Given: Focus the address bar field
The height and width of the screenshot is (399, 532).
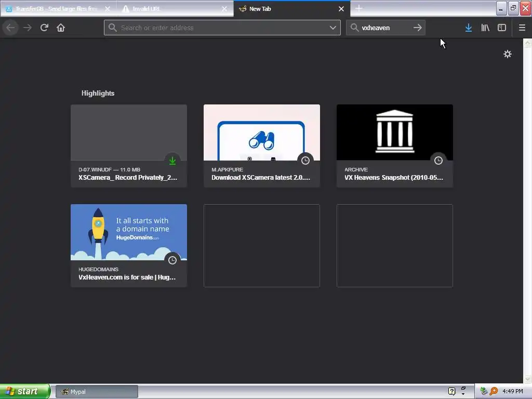Looking at the screenshot, I should point(222,28).
